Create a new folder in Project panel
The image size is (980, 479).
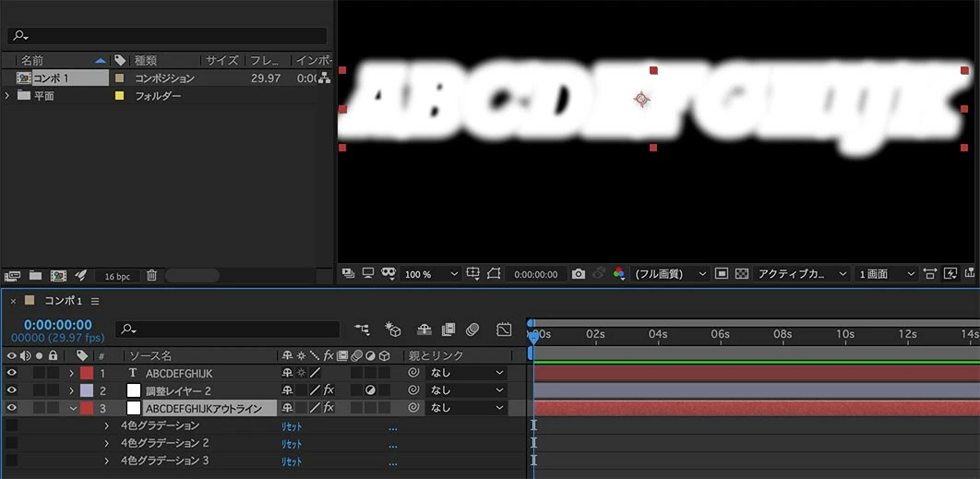(x=35, y=276)
